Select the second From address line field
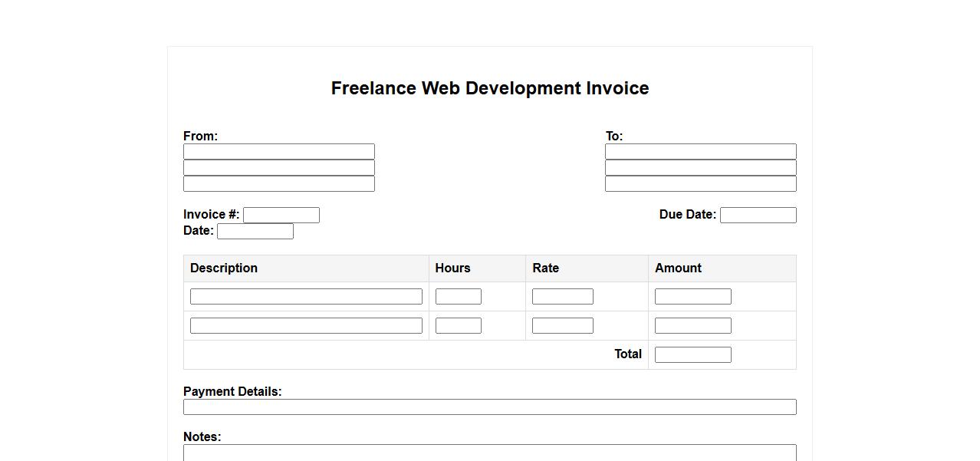Viewport: 980px width, 461px height. pos(278,168)
